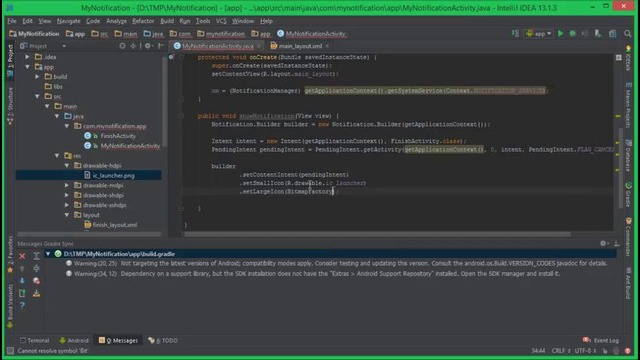Screen dimensions: 640x360
Task: Collapse the build.gradle messages node
Action: click(48, 254)
